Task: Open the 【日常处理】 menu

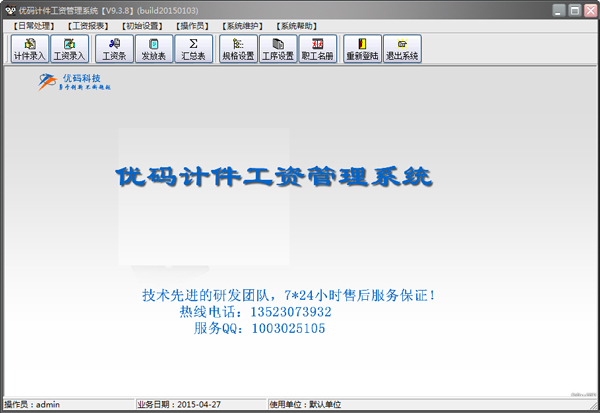Action: coord(34,26)
